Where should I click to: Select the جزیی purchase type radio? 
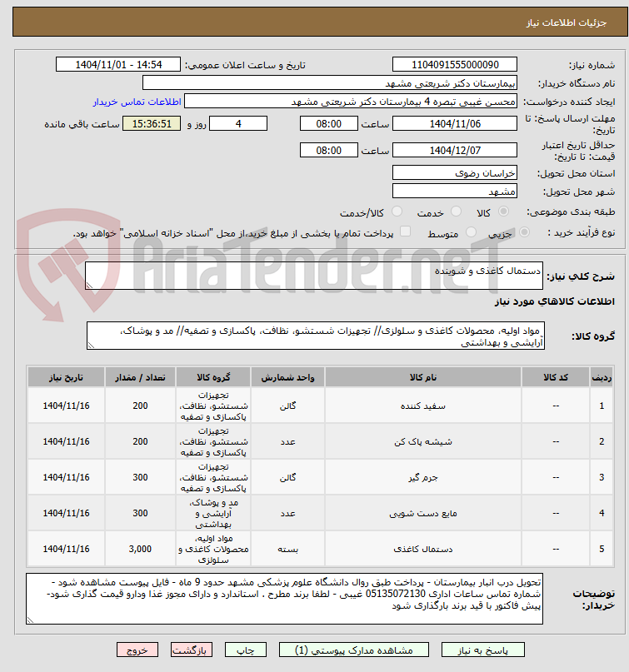524,231
